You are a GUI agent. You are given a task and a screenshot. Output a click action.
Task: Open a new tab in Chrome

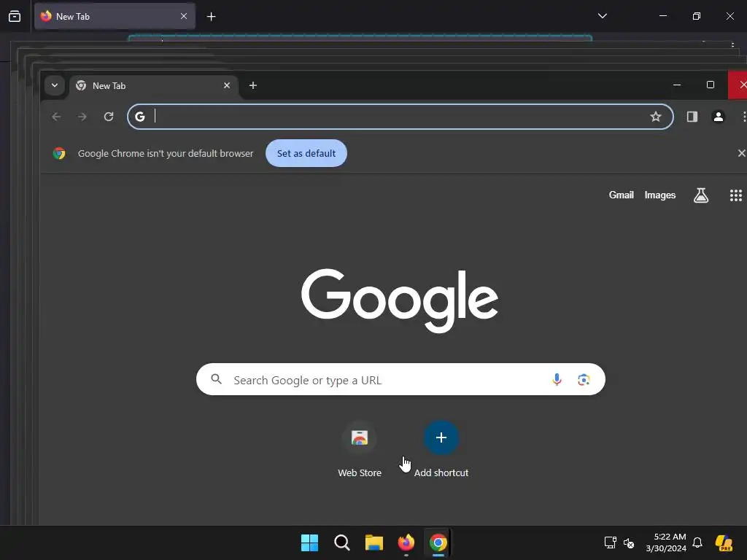(x=253, y=85)
